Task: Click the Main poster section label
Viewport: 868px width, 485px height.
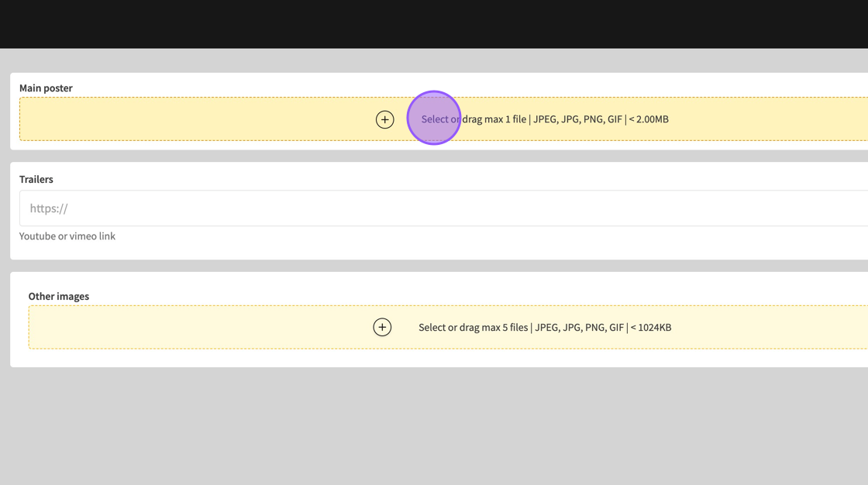Action: pyautogui.click(x=46, y=88)
